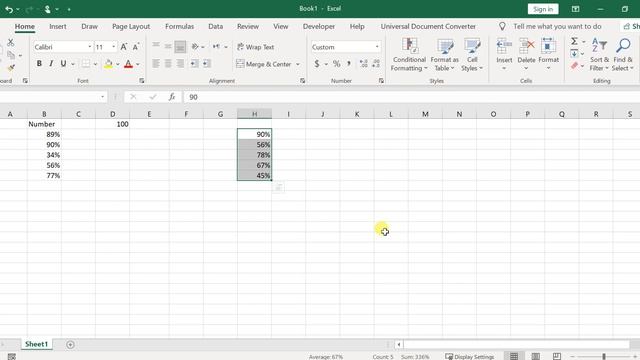Viewport: 640px width, 360px height.
Task: Click the Find & Select magnifier icon
Action: point(623,45)
